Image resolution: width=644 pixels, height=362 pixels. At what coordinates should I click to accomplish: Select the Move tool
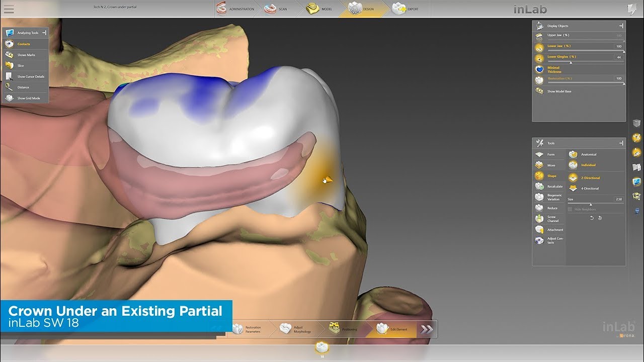pos(548,165)
